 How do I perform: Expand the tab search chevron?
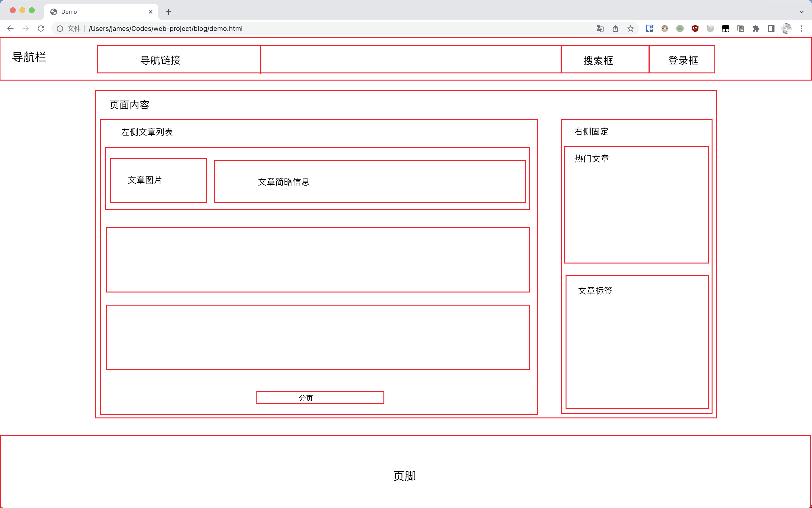(x=802, y=12)
